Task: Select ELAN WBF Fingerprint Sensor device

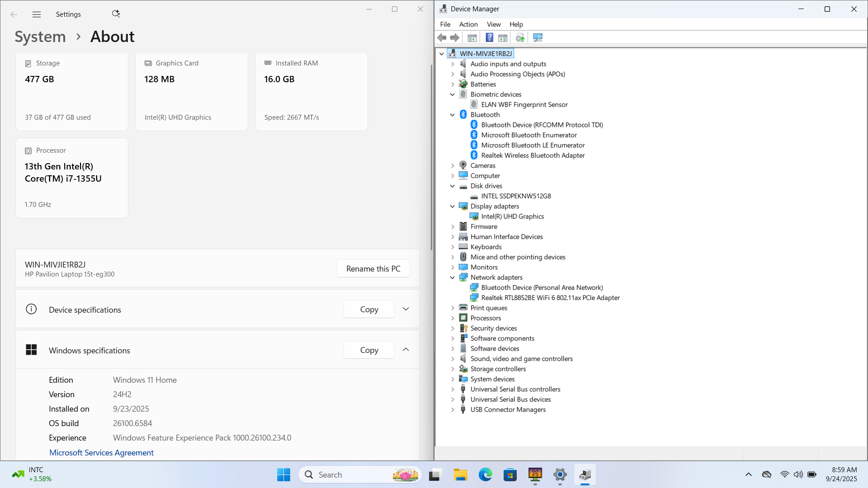Action: pos(524,104)
